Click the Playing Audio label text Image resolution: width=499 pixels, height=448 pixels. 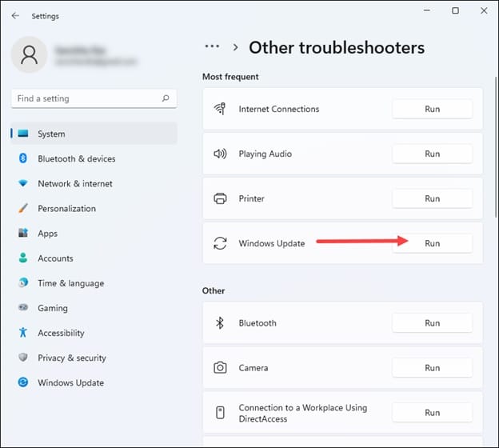[x=265, y=154]
